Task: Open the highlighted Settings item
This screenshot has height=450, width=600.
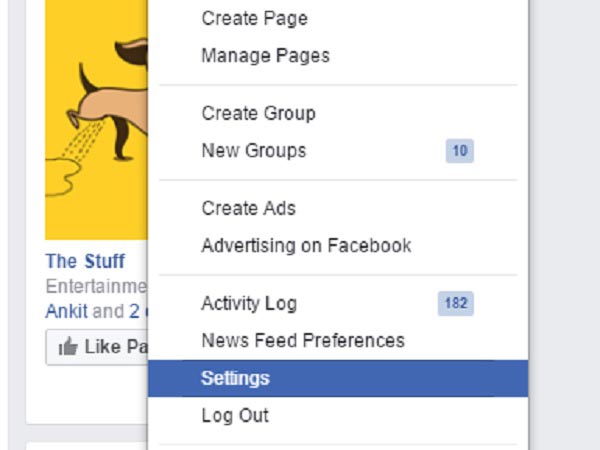Action: [x=235, y=379]
